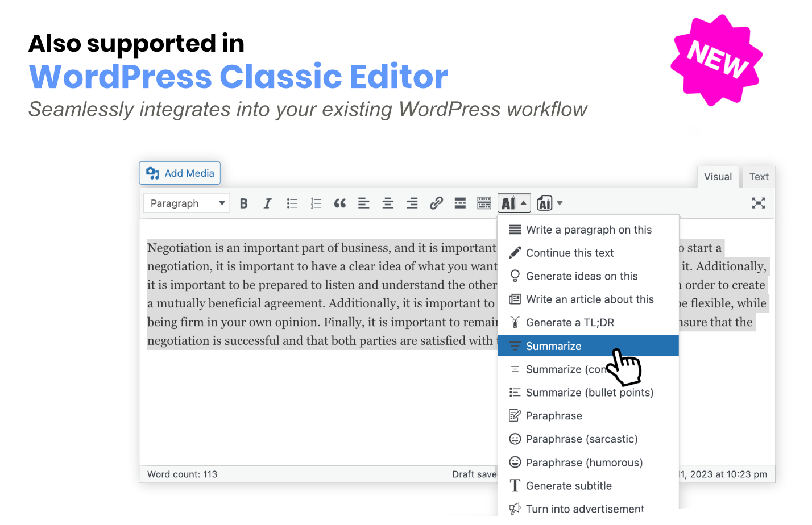The image size is (812, 525).
Task: Collapse the open AI text tools dropdown
Action: tap(514, 203)
